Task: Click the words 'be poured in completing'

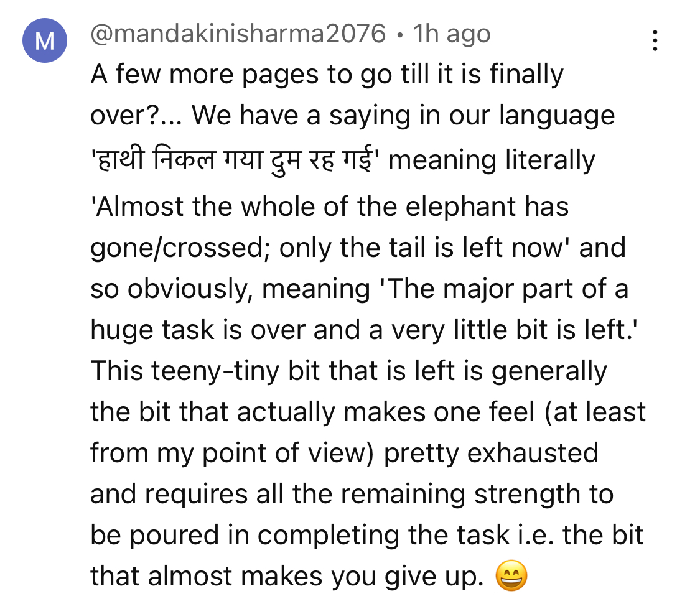Action: pos(245,535)
